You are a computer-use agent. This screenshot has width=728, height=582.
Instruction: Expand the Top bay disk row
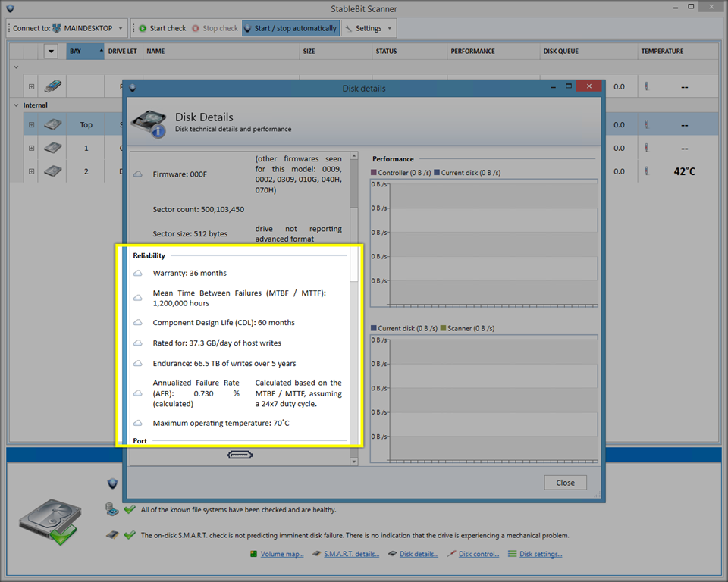[x=31, y=124]
